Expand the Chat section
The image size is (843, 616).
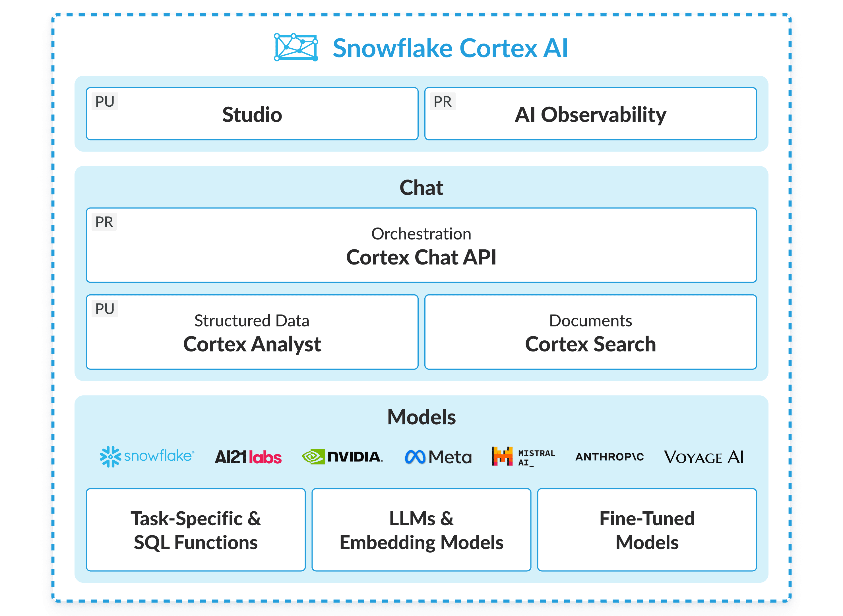[x=421, y=188]
